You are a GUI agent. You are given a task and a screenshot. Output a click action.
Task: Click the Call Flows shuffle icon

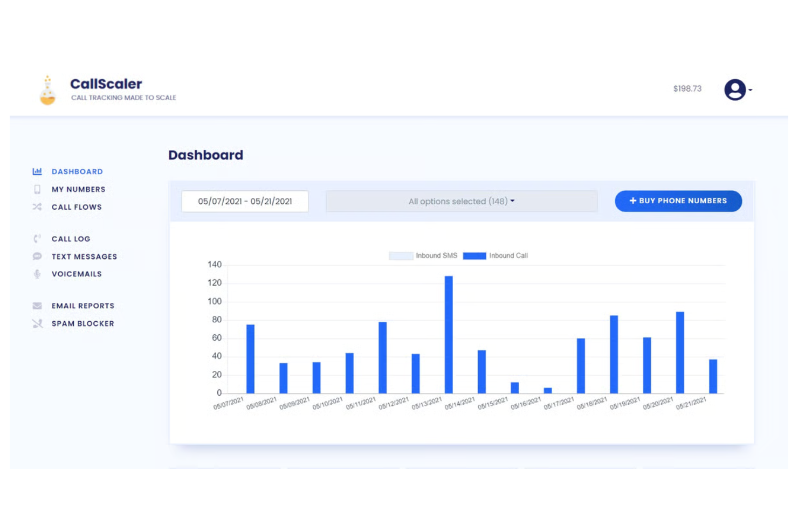37,207
